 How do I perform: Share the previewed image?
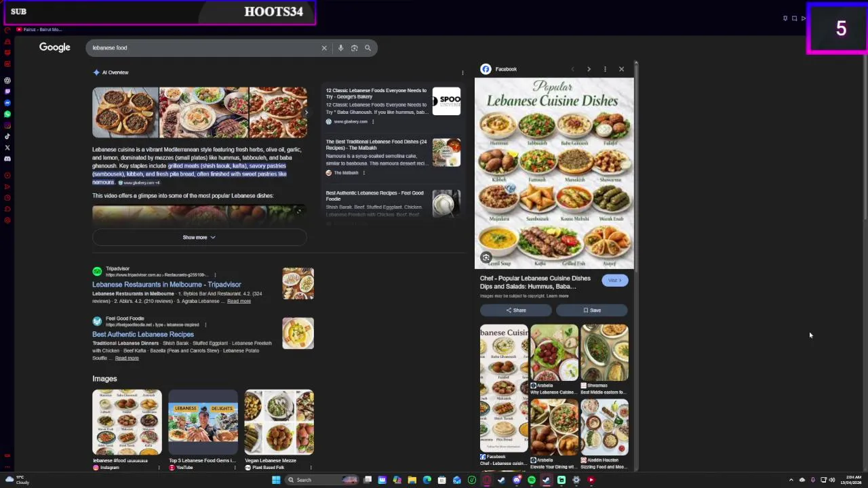coord(516,310)
